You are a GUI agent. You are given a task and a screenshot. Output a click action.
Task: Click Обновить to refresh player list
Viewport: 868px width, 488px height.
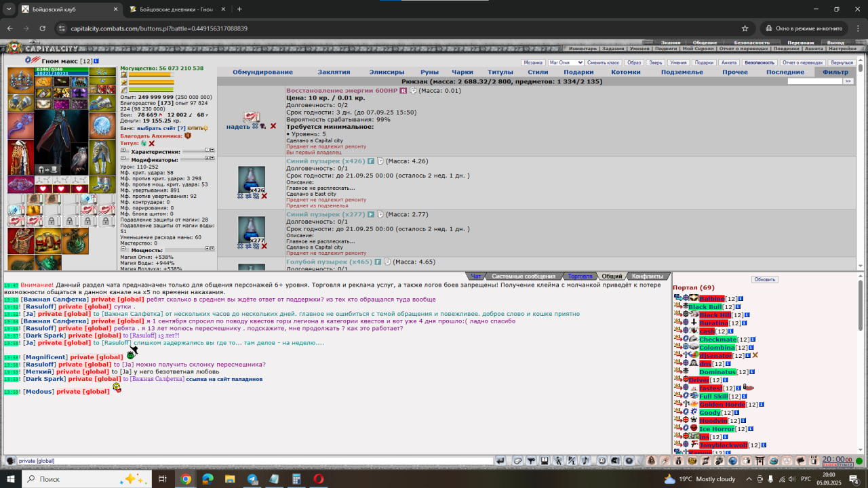tap(765, 279)
